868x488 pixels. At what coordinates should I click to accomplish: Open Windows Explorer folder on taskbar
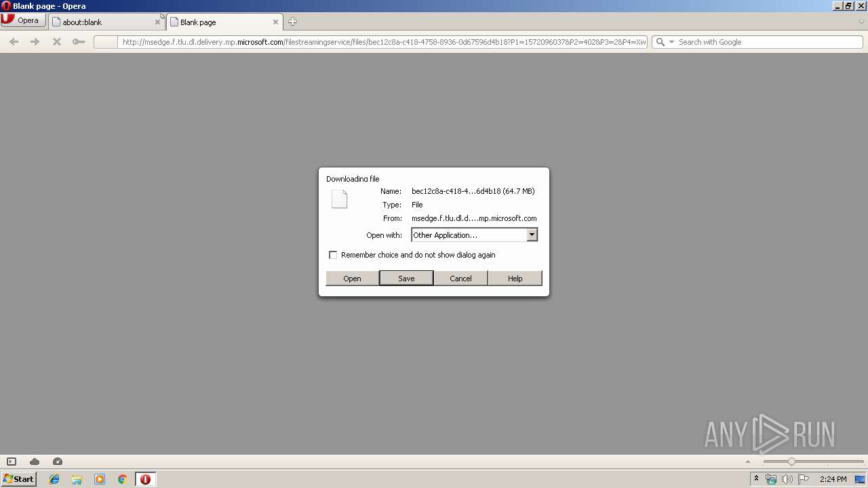point(77,479)
